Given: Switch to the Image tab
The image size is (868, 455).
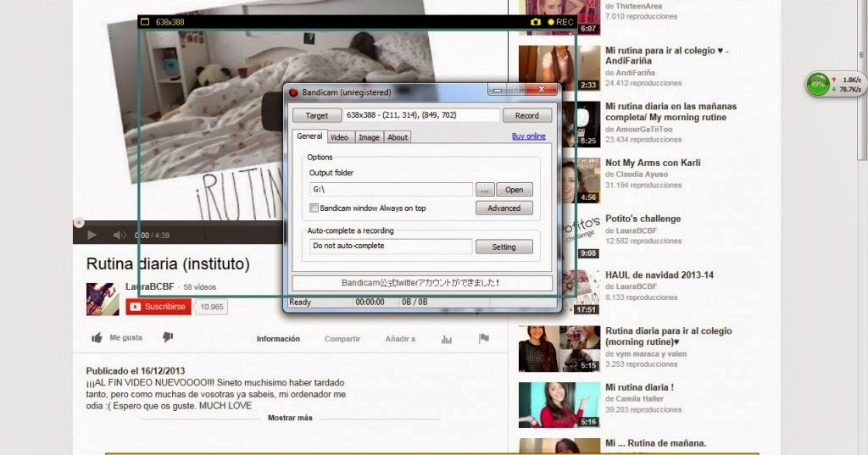Looking at the screenshot, I should (x=369, y=137).
